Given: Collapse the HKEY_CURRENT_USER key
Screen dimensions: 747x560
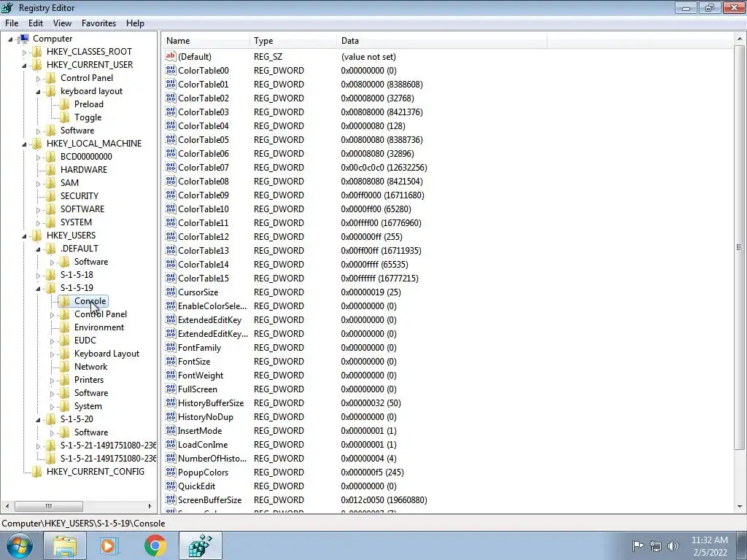Looking at the screenshot, I should [25, 65].
